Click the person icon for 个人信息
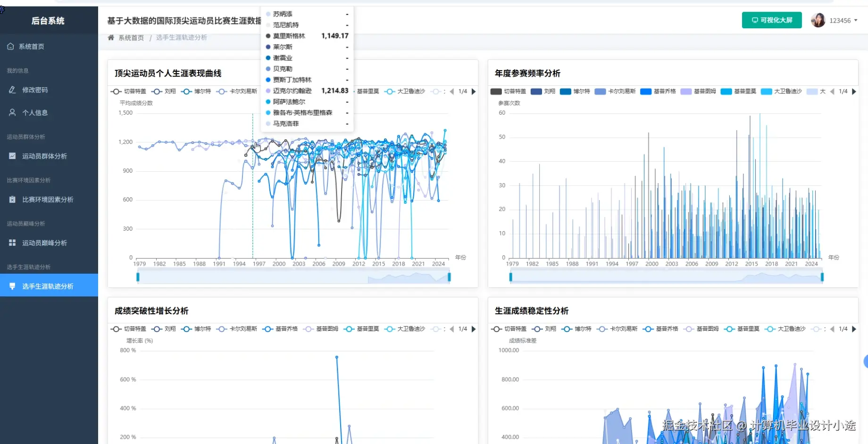This screenshot has width=868, height=444. click(11, 112)
